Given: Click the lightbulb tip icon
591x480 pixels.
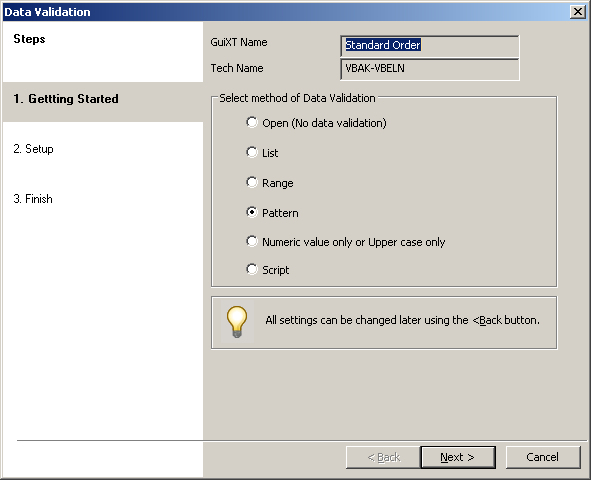Looking at the screenshot, I should [x=237, y=322].
